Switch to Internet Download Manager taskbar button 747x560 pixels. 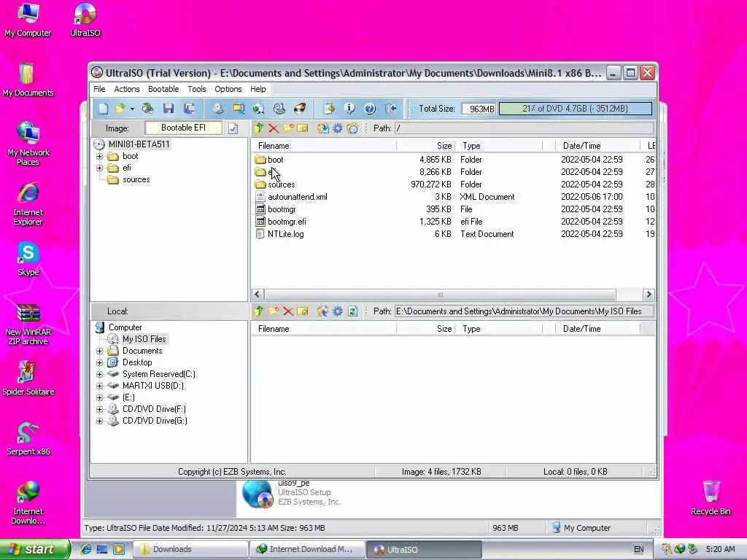click(x=307, y=549)
